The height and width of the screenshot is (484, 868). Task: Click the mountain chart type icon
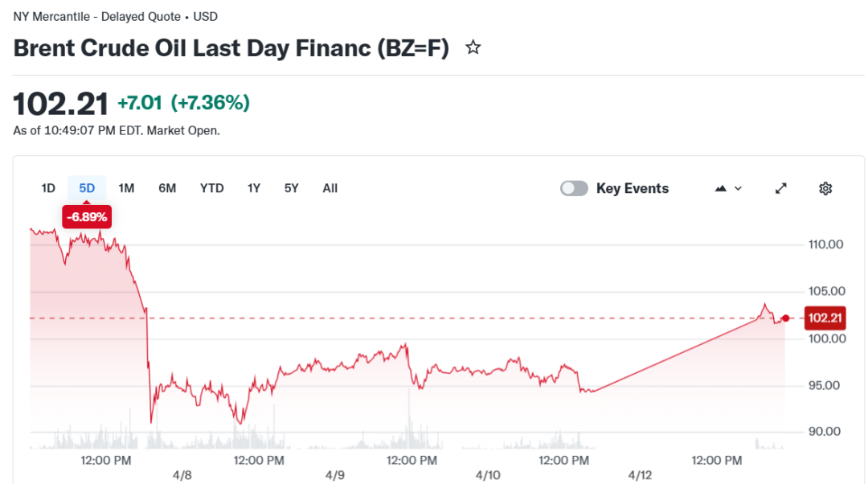pos(720,188)
